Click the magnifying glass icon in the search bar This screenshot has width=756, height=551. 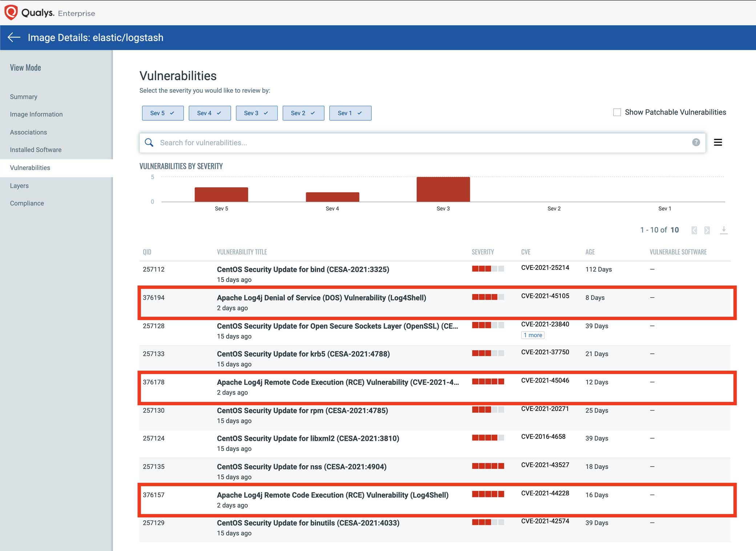(x=149, y=143)
